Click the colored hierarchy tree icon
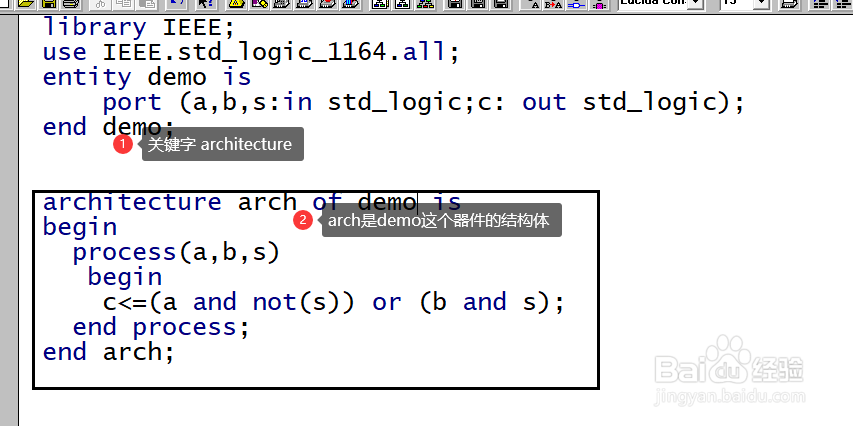Screen dimensions: 853x426 [x=425, y=4]
